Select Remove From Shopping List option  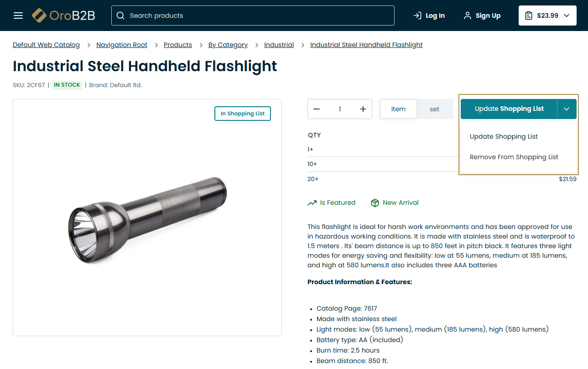click(x=514, y=157)
